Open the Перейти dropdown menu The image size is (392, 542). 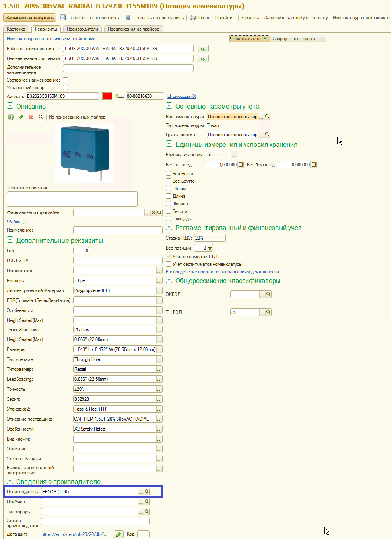point(225,18)
